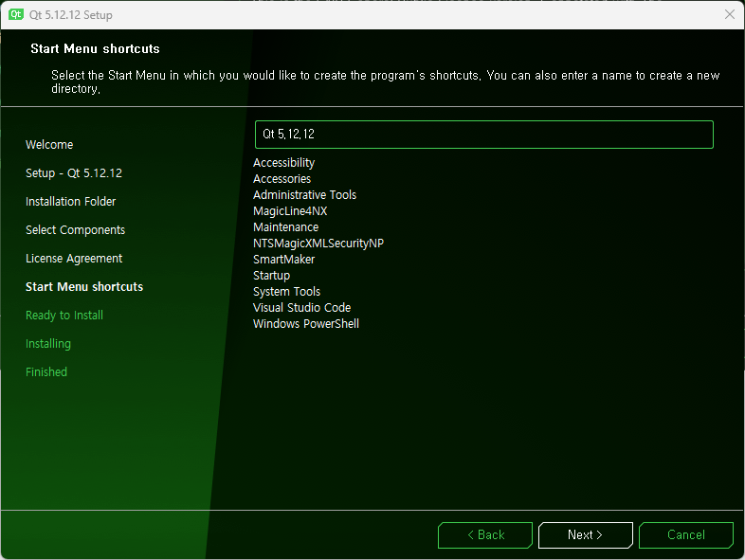
Task: Cancel the Qt installation
Action: point(685,534)
